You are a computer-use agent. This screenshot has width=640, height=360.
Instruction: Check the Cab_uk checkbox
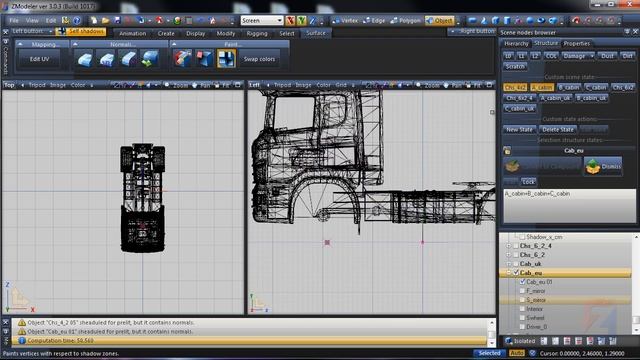tap(516, 264)
